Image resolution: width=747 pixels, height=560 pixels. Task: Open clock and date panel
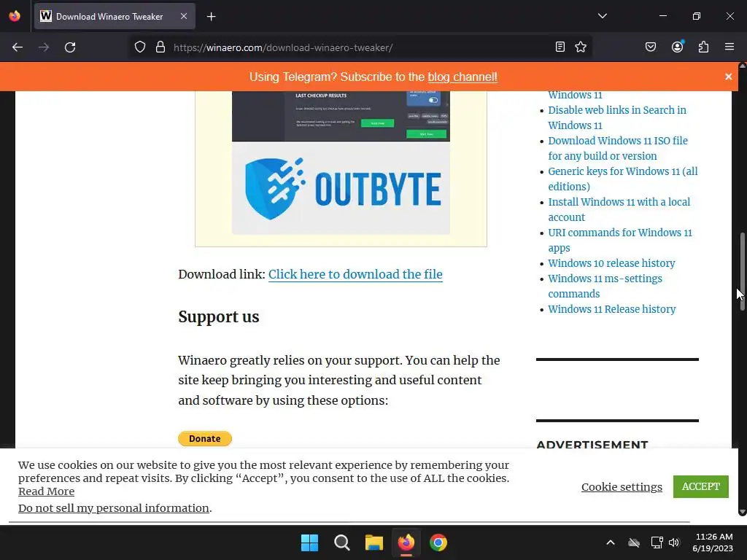click(x=713, y=542)
